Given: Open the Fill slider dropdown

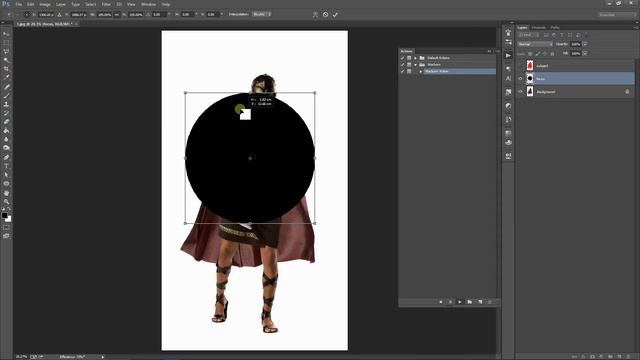Looking at the screenshot, I should 585,53.
